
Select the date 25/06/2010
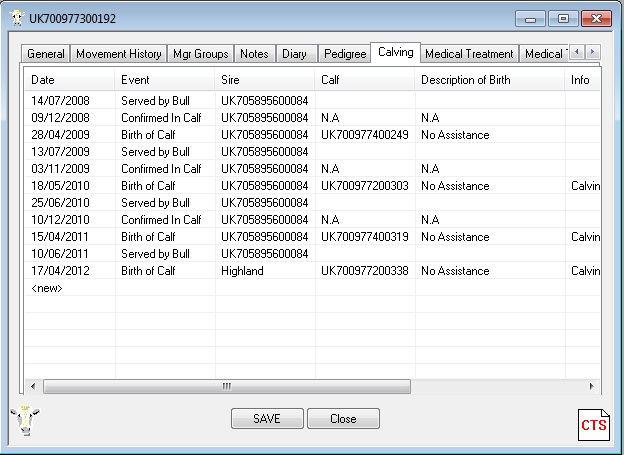tap(60, 203)
